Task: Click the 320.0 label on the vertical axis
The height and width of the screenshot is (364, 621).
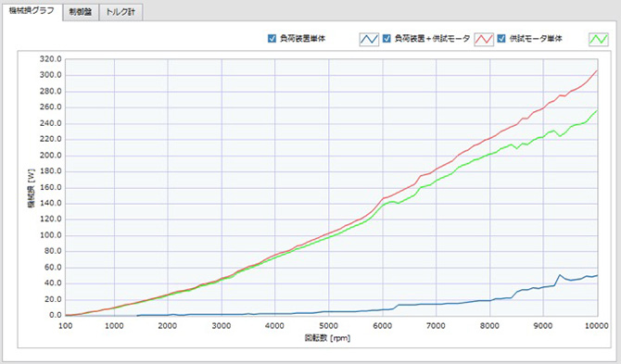Action: pos(50,59)
